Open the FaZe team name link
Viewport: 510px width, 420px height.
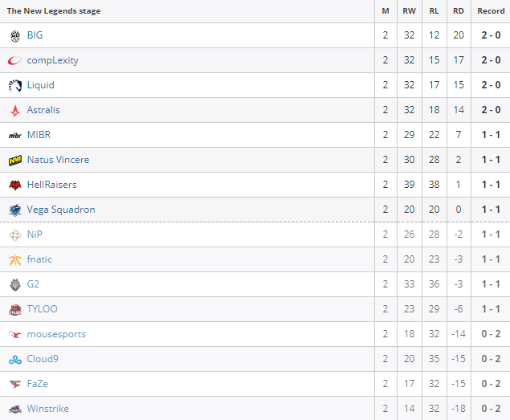tap(38, 384)
